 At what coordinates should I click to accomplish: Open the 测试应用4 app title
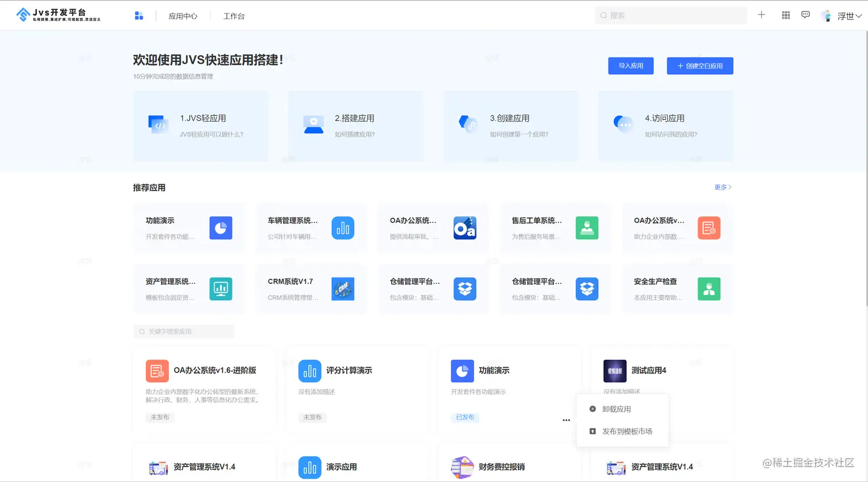(649, 371)
